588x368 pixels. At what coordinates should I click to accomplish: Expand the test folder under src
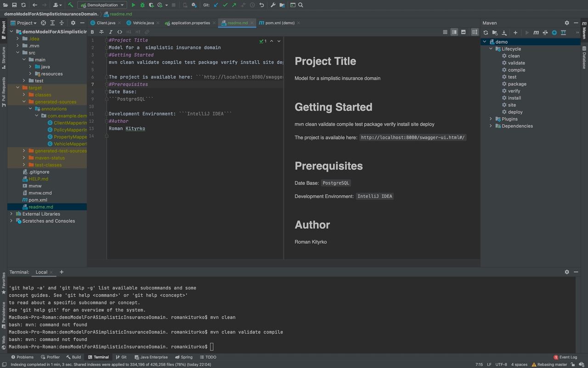point(24,80)
